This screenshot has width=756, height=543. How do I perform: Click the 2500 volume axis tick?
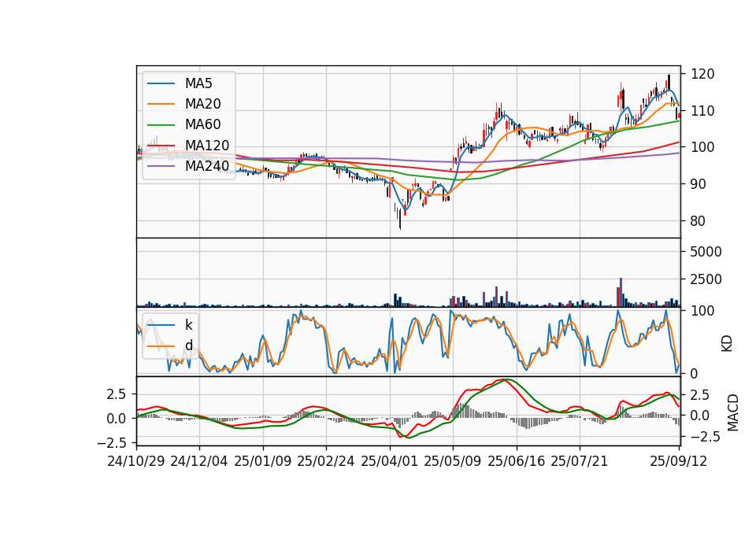click(706, 279)
